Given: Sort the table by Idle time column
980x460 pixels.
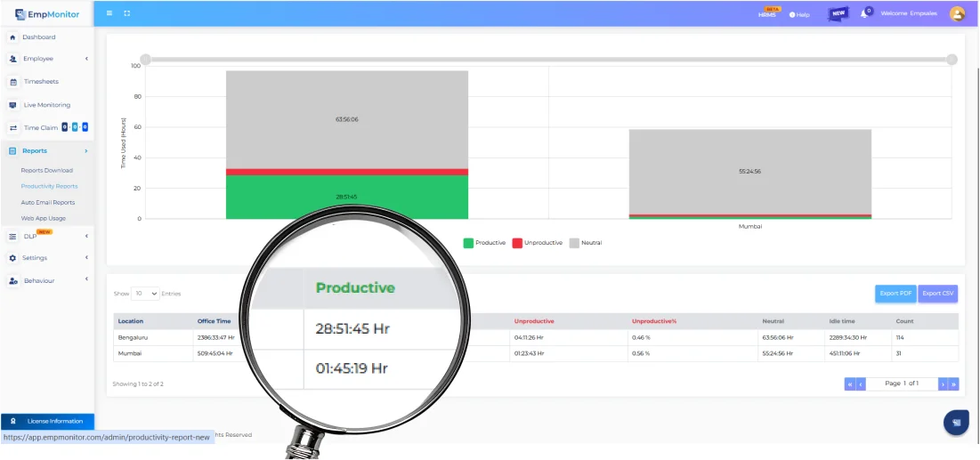Looking at the screenshot, I should tap(841, 321).
